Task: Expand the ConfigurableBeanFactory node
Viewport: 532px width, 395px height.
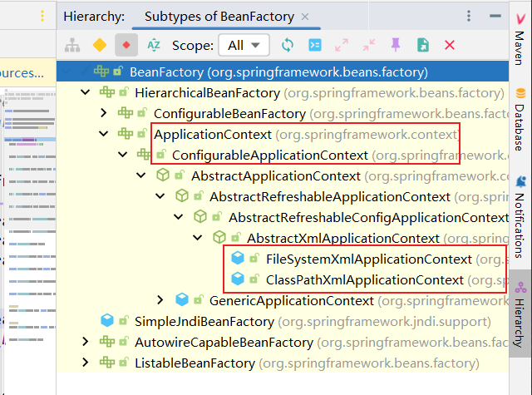Action: (104, 113)
